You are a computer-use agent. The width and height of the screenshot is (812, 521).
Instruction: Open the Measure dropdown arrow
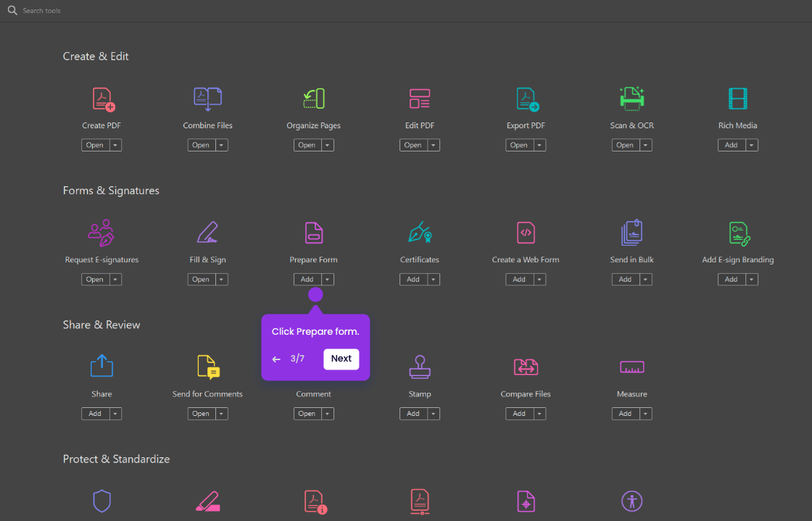pyautogui.click(x=645, y=414)
